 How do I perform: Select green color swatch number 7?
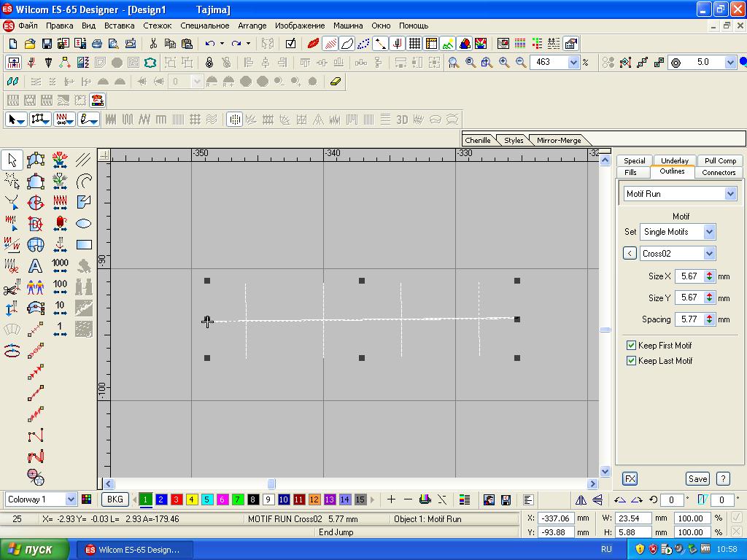[238, 499]
